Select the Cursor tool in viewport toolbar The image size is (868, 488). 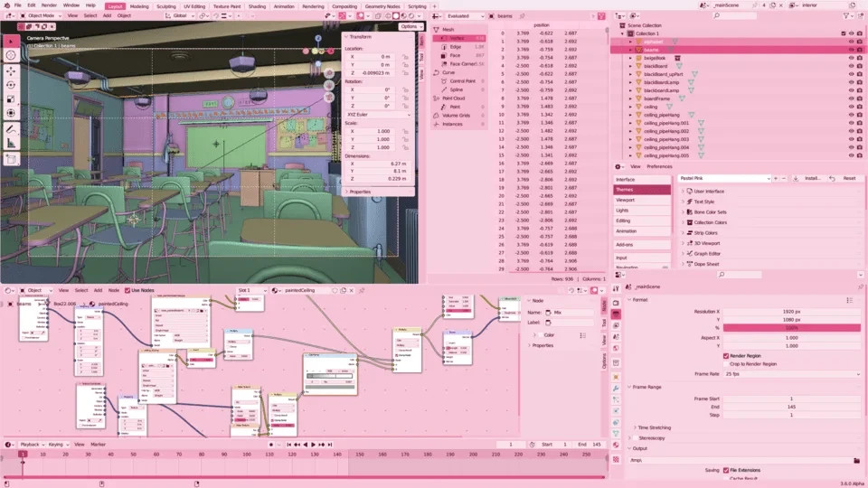(11, 55)
